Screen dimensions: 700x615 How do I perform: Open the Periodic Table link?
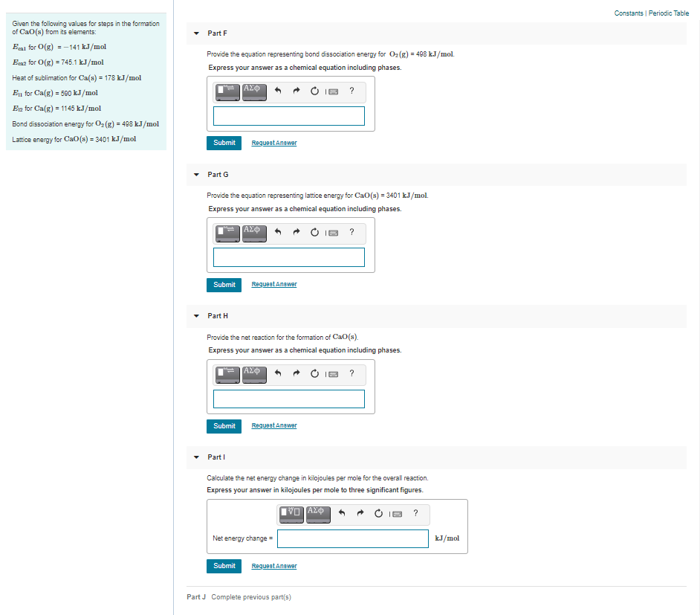tap(669, 13)
